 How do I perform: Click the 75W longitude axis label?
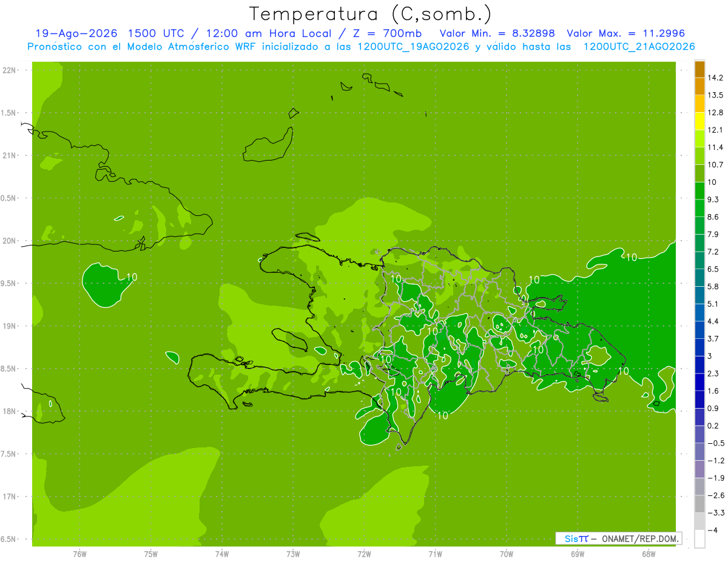[150, 554]
